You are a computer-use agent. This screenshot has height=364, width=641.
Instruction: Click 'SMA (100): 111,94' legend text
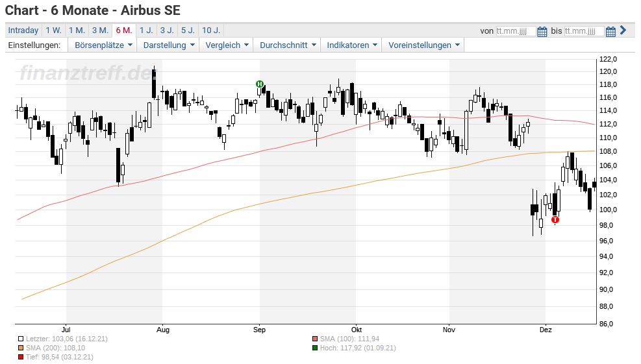[x=349, y=339]
